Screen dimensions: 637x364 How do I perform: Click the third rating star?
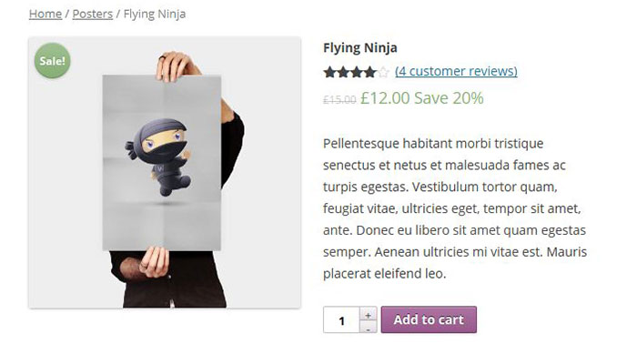355,72
